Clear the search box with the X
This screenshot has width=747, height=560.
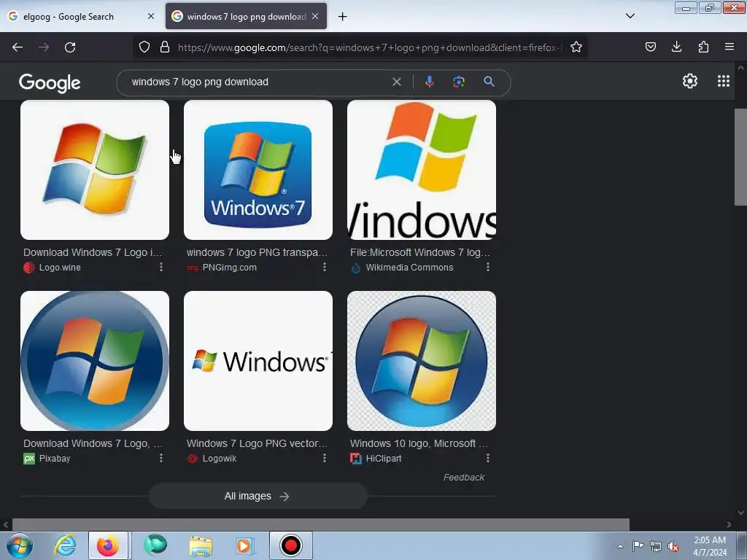point(396,82)
